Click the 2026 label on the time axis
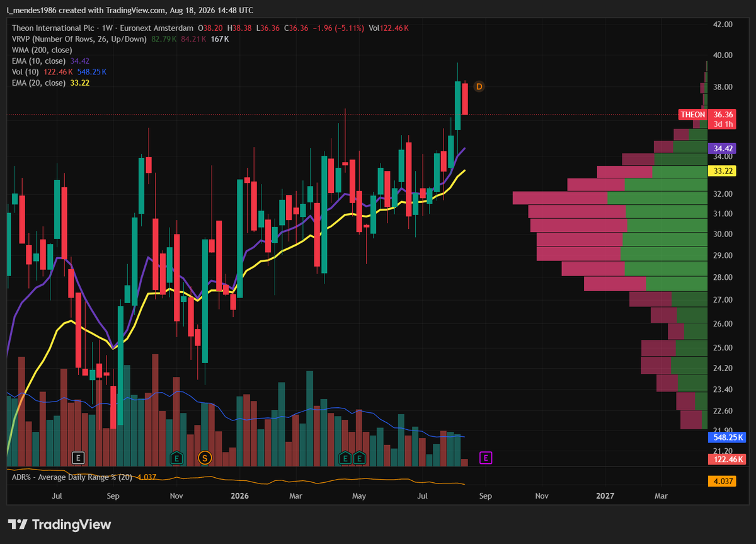The image size is (756, 544). coord(239,496)
